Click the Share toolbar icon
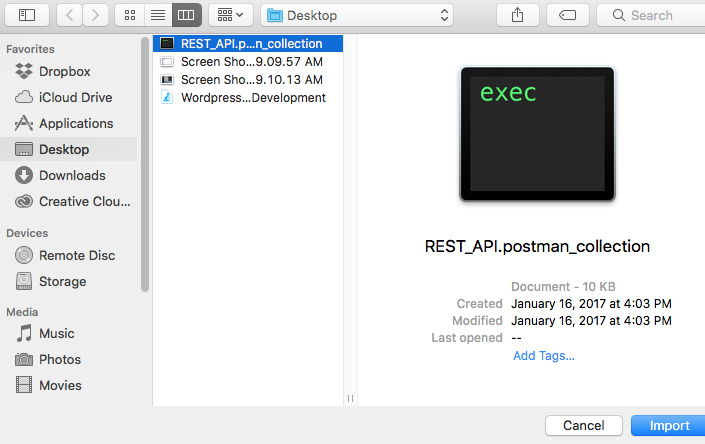Viewport: 705px width, 444px height. tap(518, 15)
